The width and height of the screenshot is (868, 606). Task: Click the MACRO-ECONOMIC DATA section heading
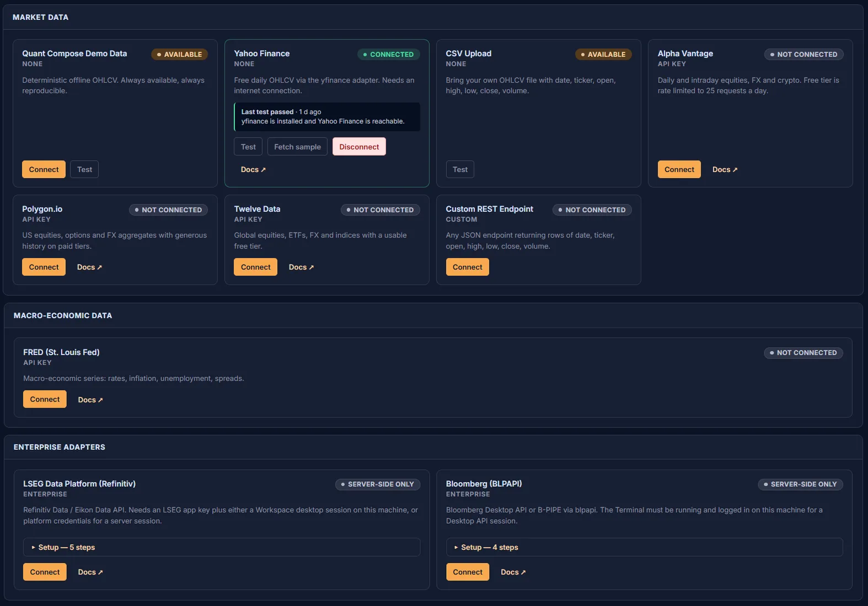pos(63,315)
